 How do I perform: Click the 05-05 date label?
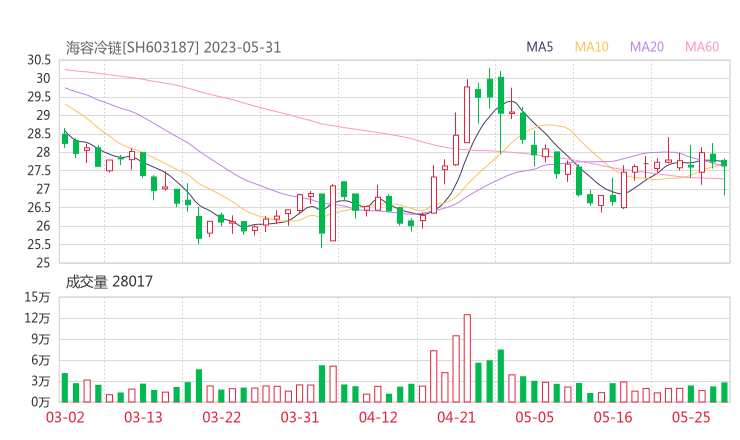click(x=535, y=417)
